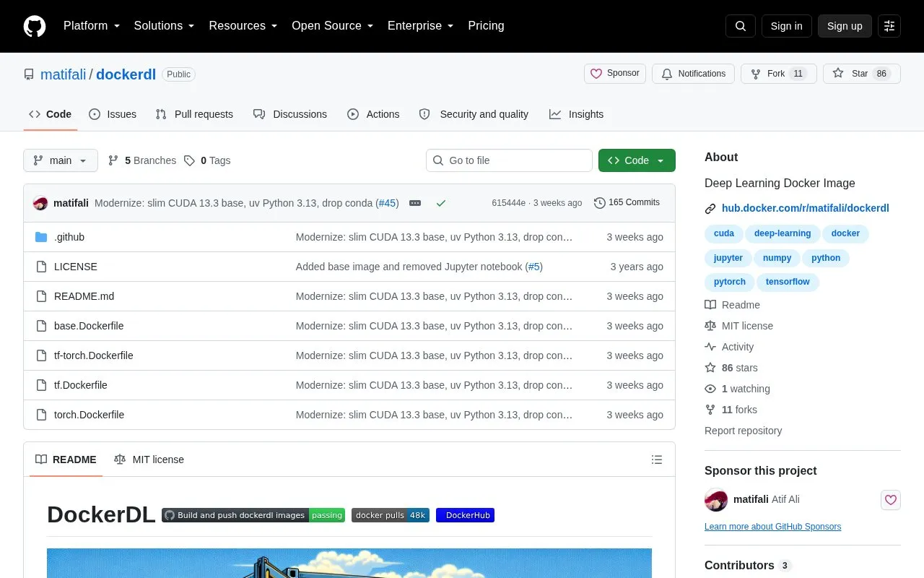
Task: Expand the Solutions menu
Action: [164, 26]
